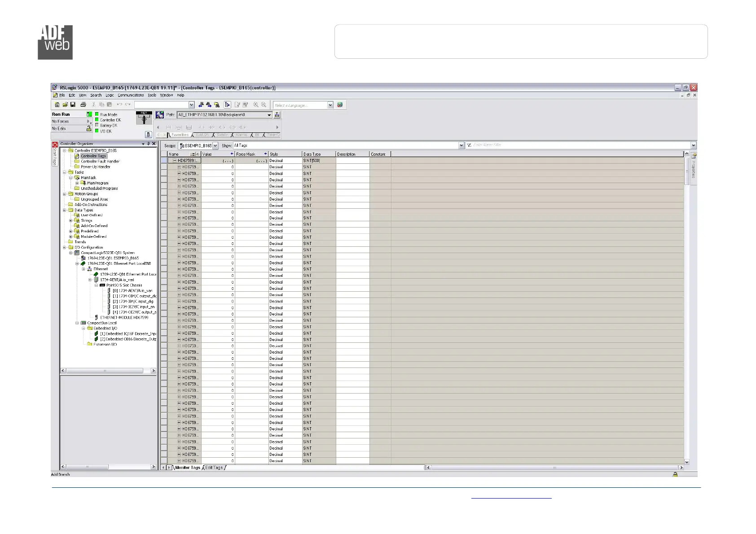Open the Select a Language dropdown
This screenshot has width=756, height=534.
330,105
